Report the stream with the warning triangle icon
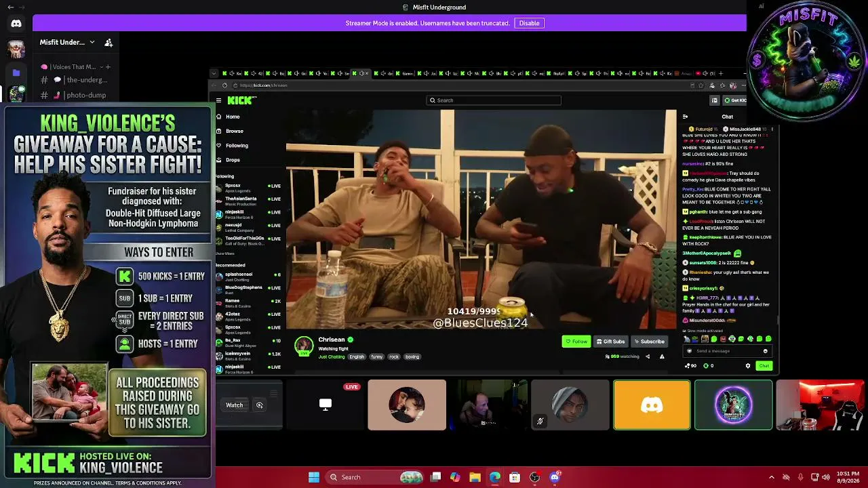 click(662, 357)
